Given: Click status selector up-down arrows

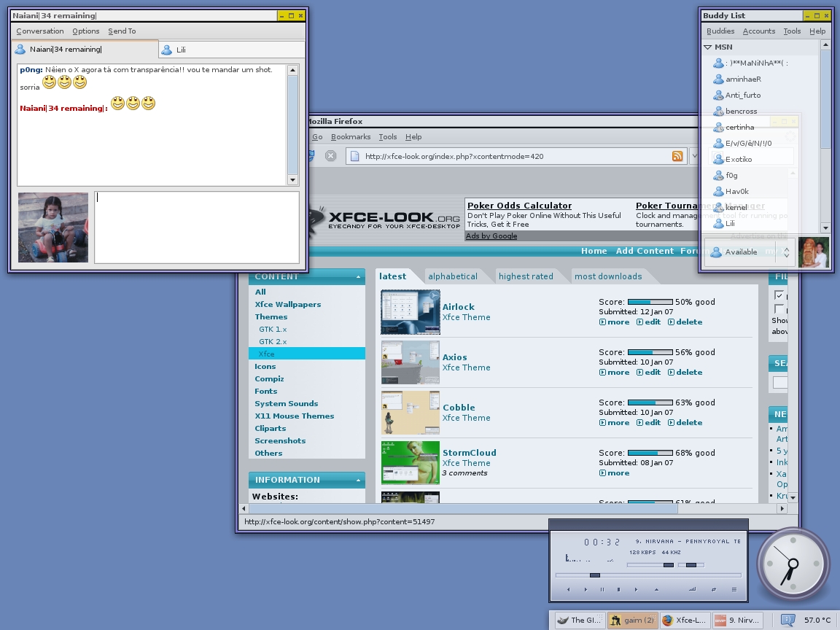Looking at the screenshot, I should 787,252.
